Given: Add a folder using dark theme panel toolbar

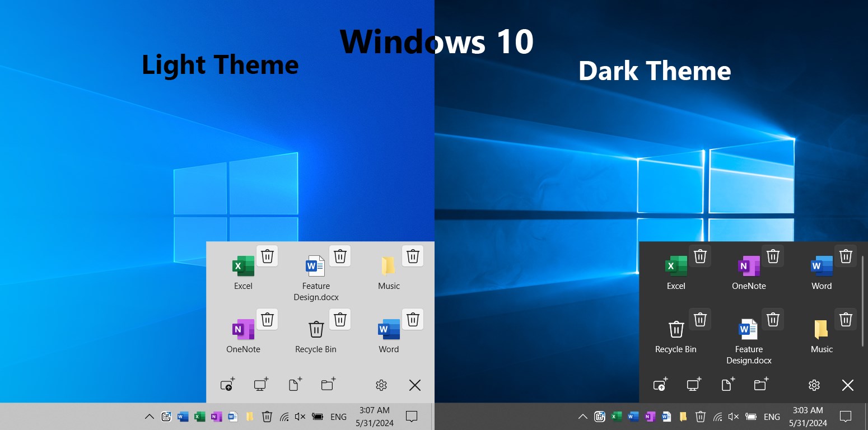Looking at the screenshot, I should click(761, 385).
